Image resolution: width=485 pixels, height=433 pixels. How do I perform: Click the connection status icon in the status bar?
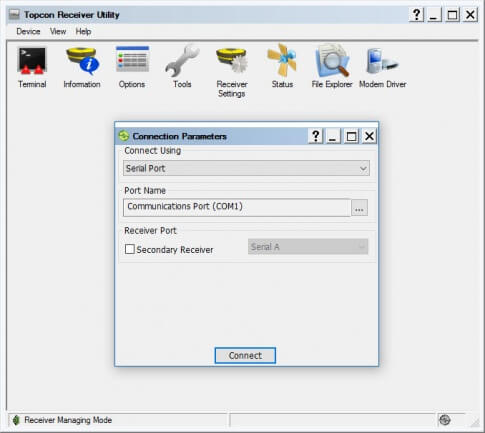point(445,420)
